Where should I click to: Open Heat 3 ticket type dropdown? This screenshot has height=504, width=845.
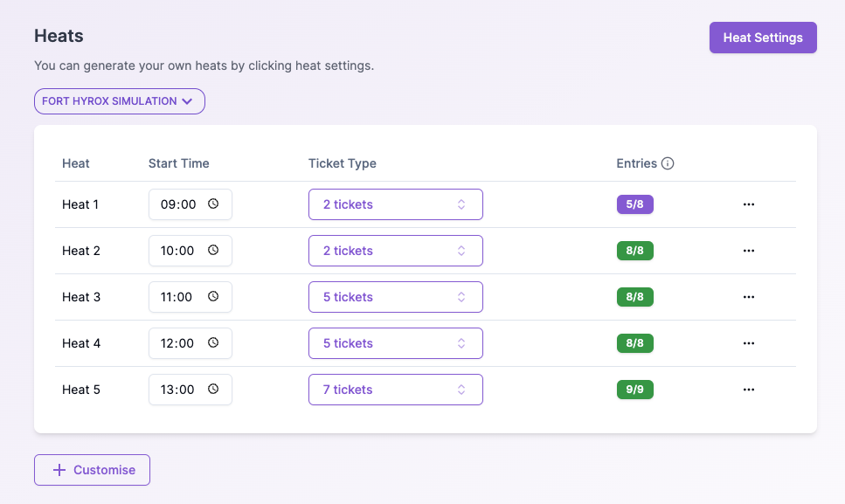pyautogui.click(x=395, y=297)
